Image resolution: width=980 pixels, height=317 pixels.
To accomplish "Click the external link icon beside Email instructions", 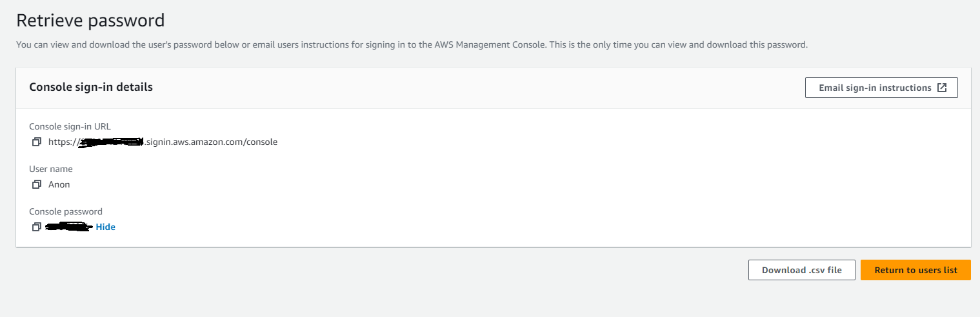I will tap(942, 88).
